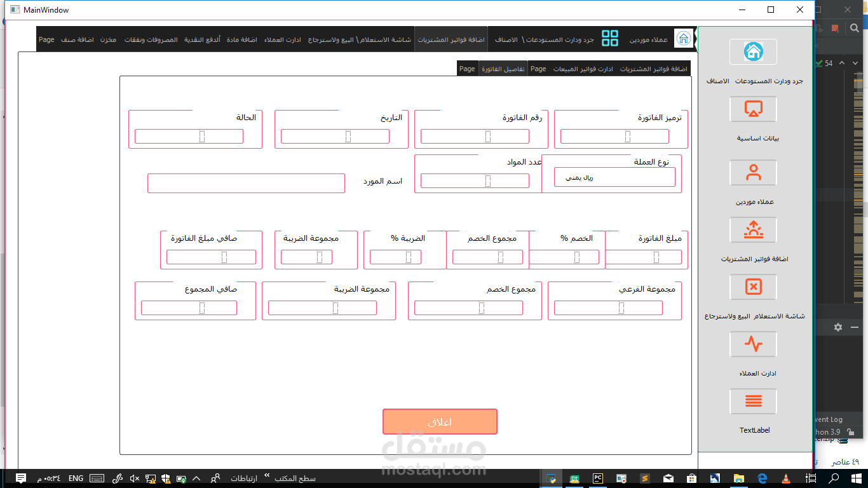Click the ENG language indicator on taskbar
The image size is (868, 488).
(x=76, y=478)
